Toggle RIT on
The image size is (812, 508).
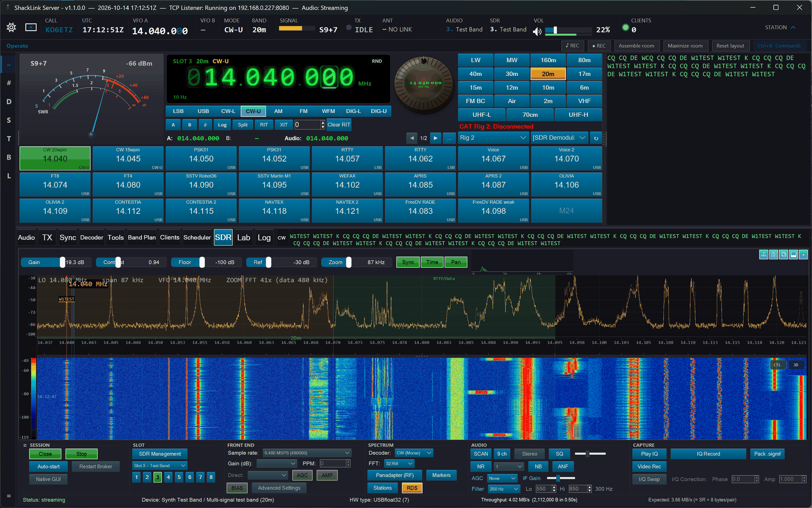tap(264, 125)
